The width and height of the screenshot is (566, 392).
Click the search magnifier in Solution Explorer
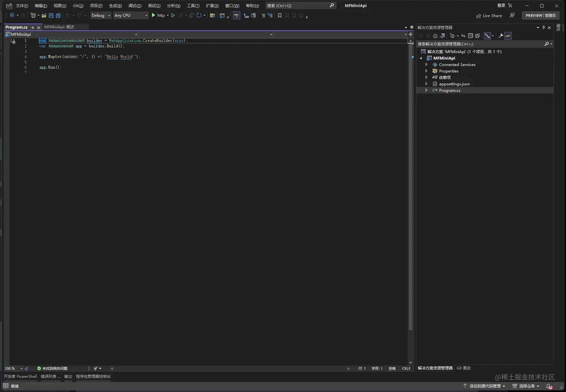point(547,44)
